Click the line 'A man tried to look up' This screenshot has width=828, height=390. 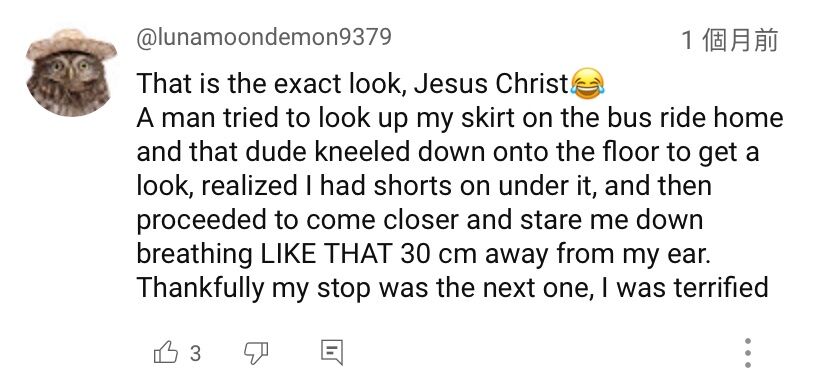[459, 118]
